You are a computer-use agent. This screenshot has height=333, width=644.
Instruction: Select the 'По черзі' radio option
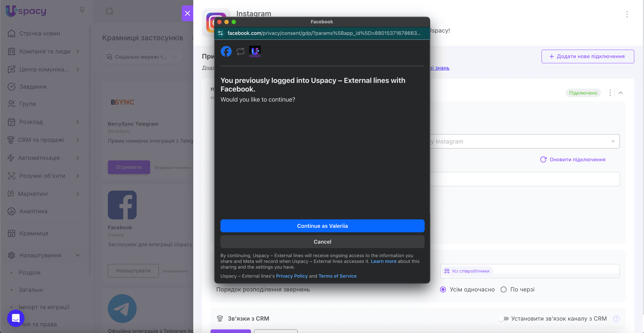coord(504,289)
